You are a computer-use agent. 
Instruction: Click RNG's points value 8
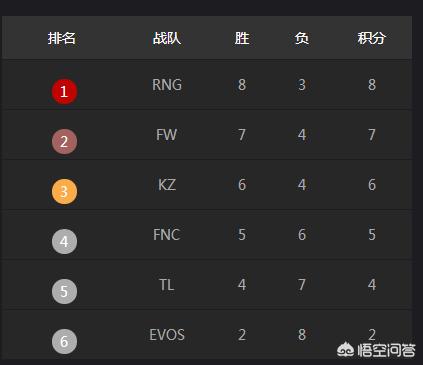[372, 85]
